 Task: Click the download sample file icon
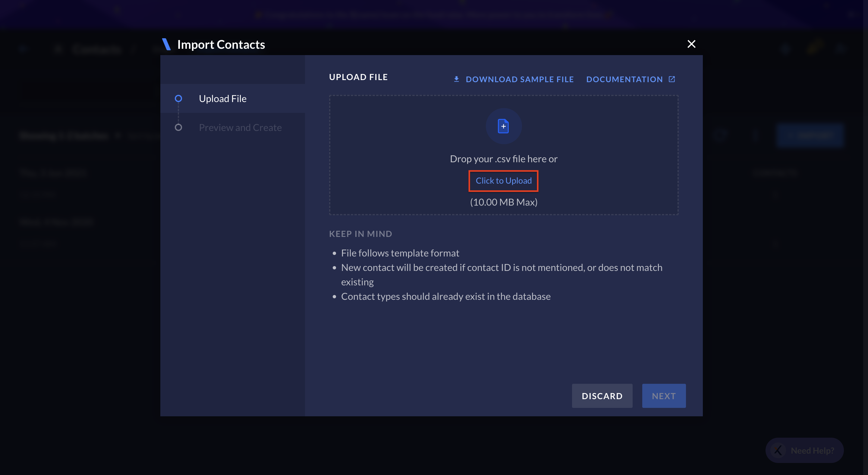[x=456, y=78]
